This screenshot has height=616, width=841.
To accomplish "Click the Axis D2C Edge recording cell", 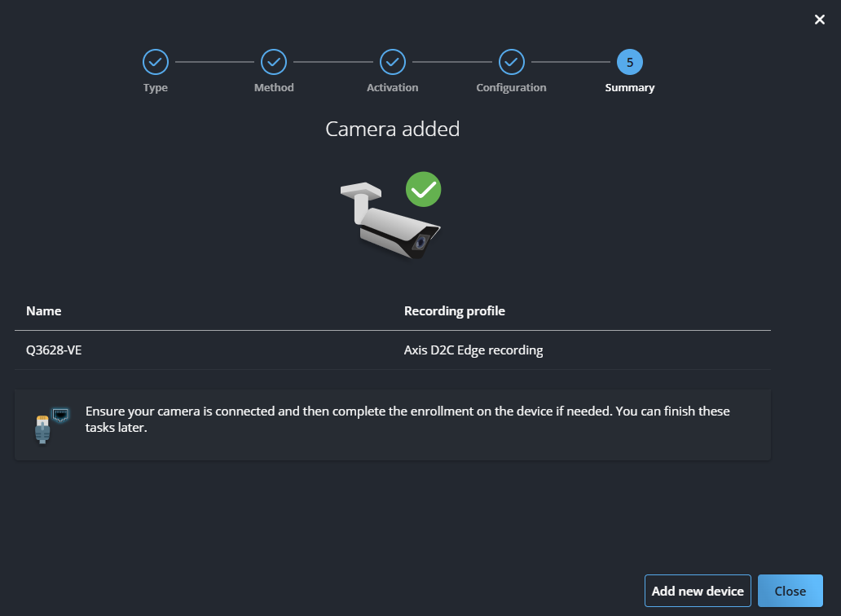I will (473, 351).
